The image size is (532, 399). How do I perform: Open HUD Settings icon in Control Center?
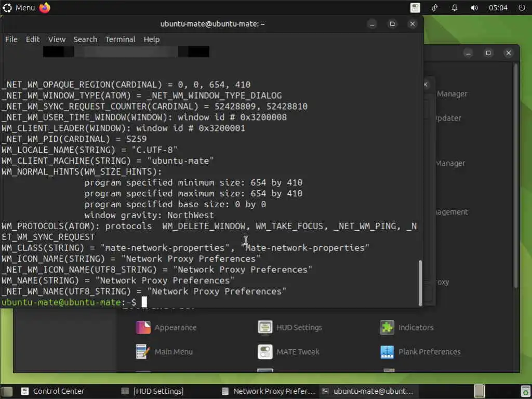[265, 327]
